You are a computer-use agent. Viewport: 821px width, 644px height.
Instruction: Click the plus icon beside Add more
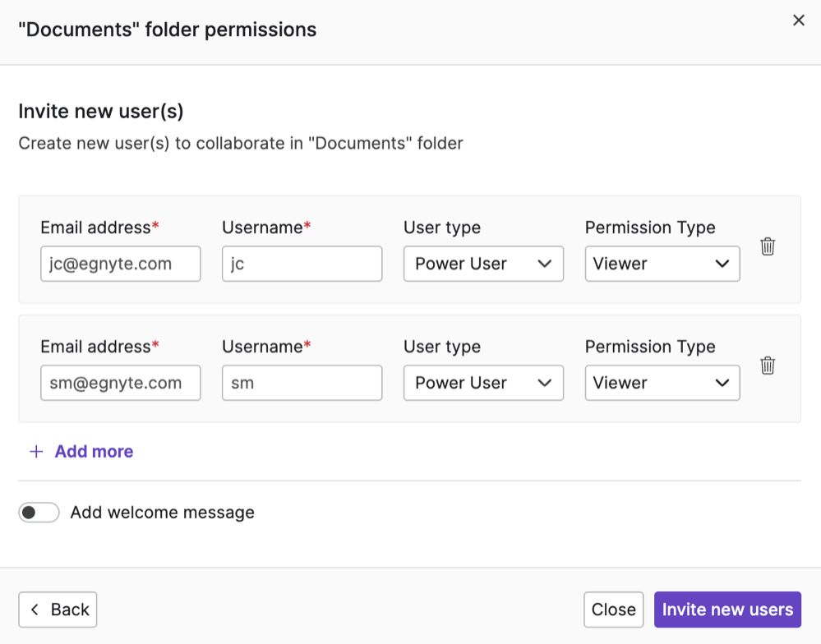[x=36, y=451]
